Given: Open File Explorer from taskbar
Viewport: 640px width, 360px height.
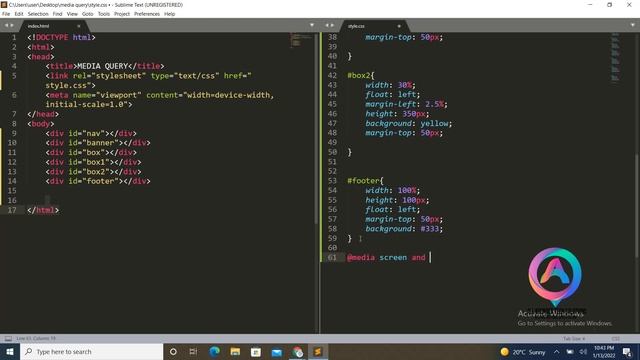Looking at the screenshot, I should (x=235, y=351).
